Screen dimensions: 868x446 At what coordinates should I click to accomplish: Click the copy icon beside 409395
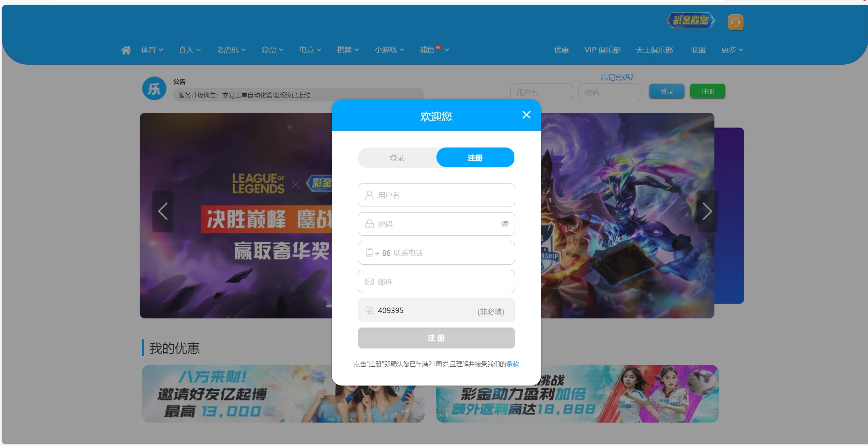coord(369,310)
